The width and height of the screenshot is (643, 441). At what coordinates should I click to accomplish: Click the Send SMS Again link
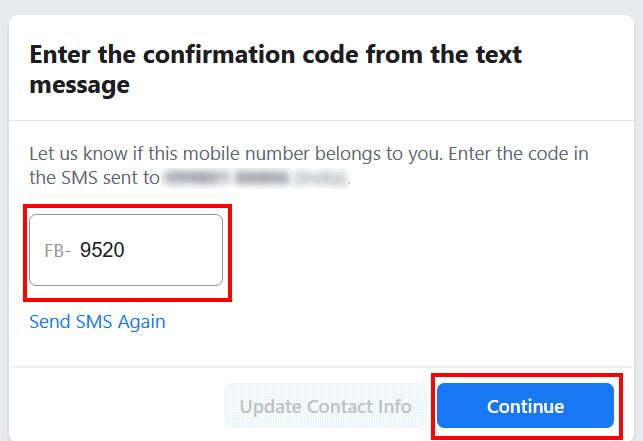[97, 322]
